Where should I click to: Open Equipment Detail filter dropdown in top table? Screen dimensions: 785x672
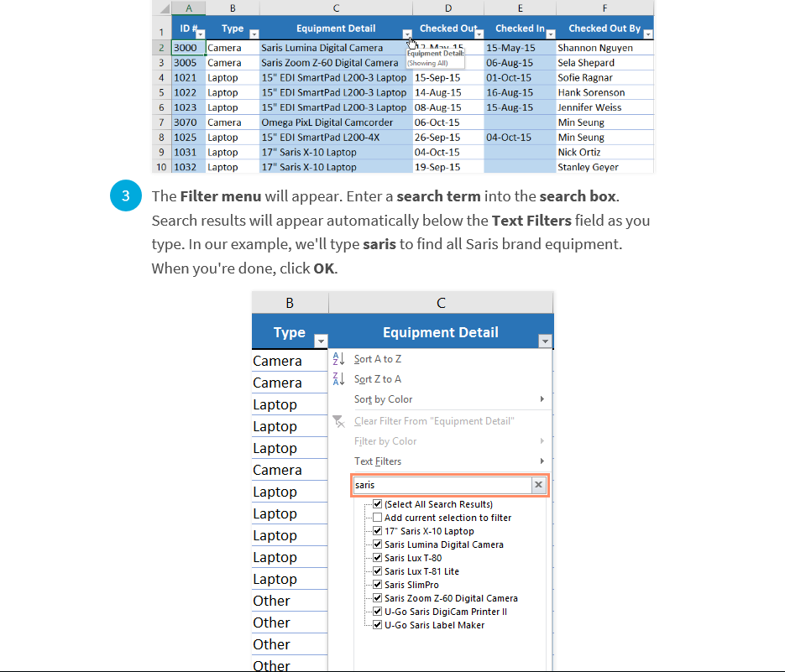click(407, 34)
